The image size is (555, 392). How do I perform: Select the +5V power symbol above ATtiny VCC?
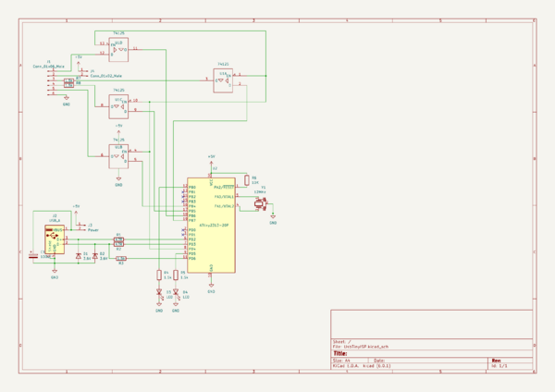coord(211,162)
